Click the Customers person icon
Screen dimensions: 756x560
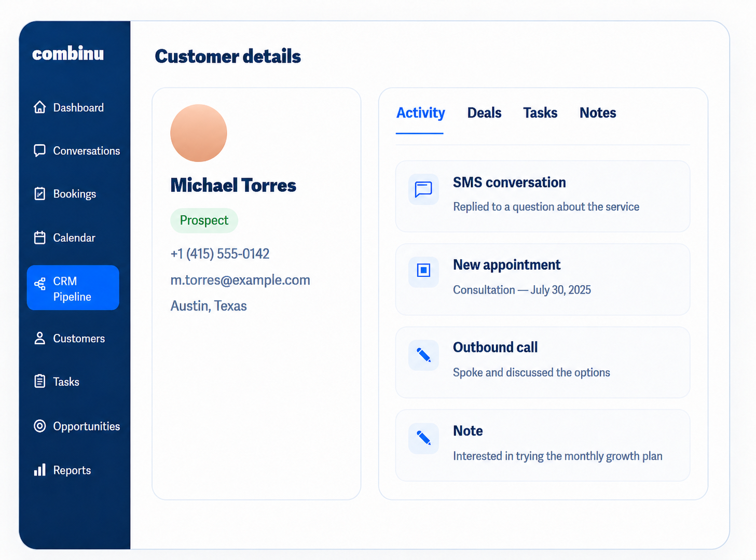click(x=39, y=338)
